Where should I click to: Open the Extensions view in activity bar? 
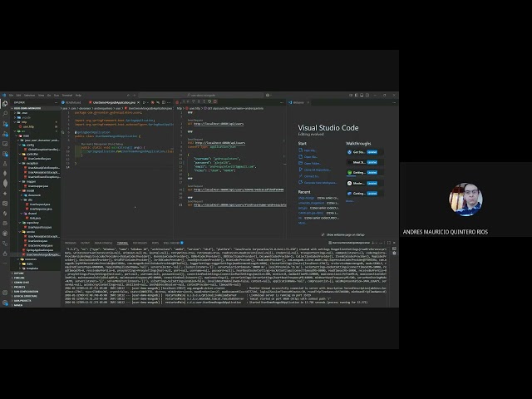coord(5,154)
